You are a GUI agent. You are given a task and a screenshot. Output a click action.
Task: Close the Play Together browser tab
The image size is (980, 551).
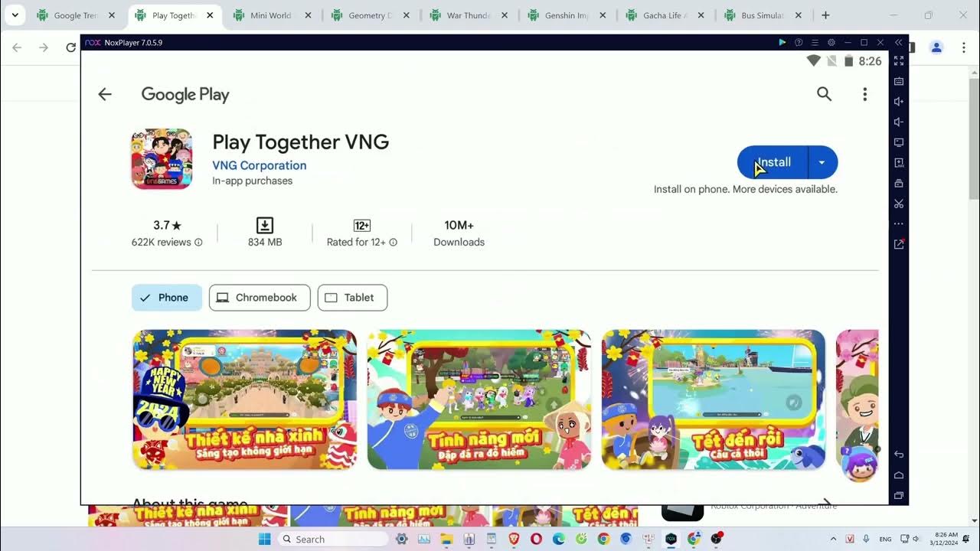[x=210, y=15]
